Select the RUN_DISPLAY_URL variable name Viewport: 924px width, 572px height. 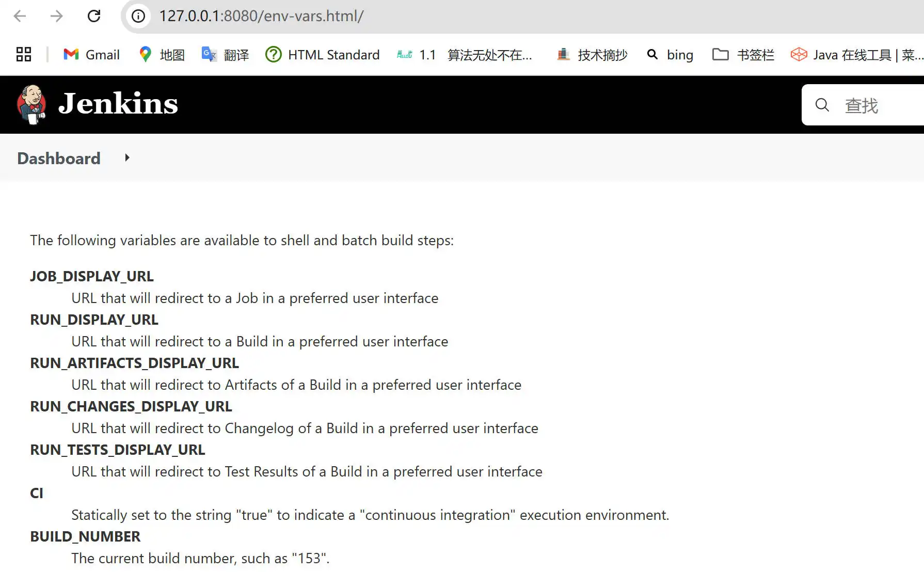[x=94, y=320]
